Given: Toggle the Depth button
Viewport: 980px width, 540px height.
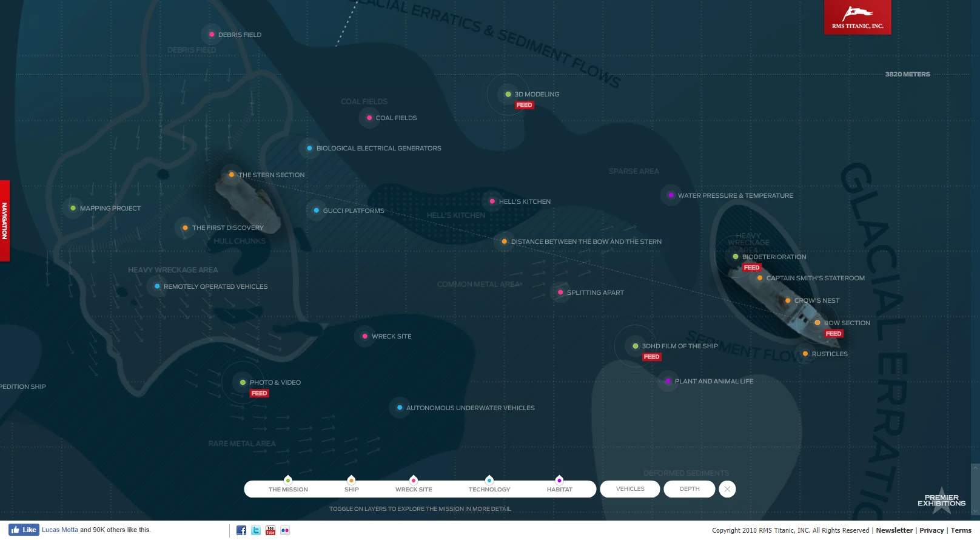Looking at the screenshot, I should (x=690, y=489).
